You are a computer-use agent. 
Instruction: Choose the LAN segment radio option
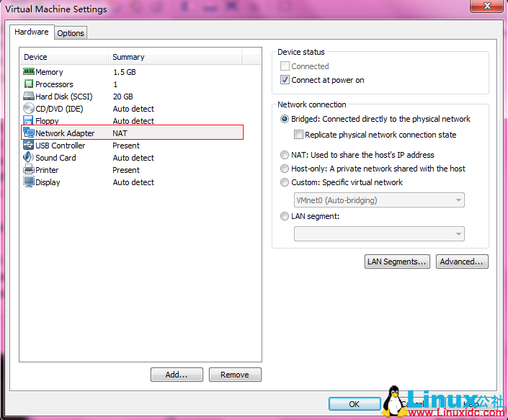(285, 216)
